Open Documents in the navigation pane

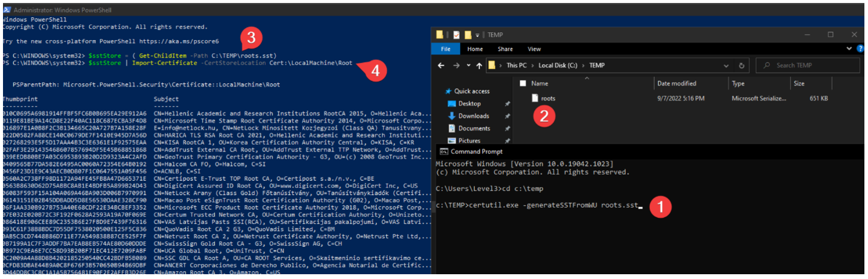[474, 128]
